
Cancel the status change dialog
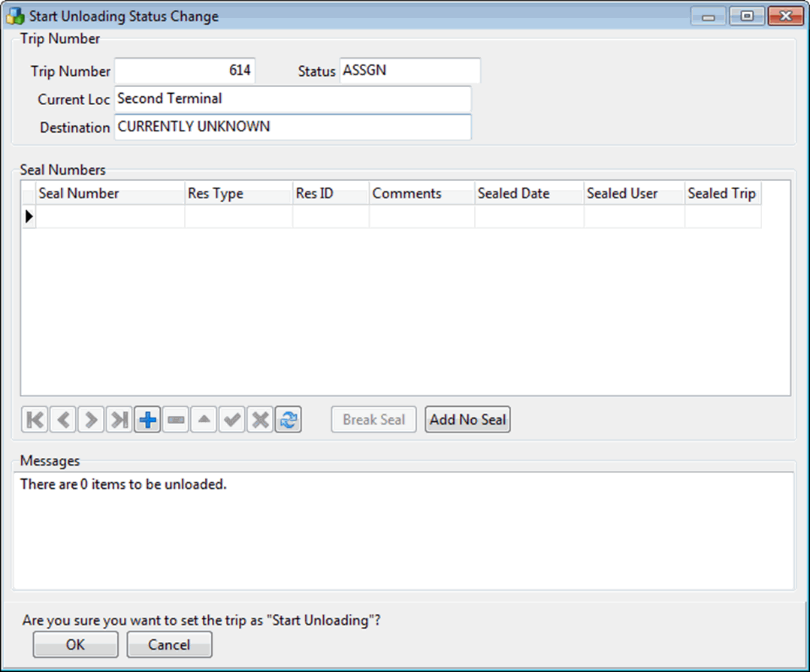pos(170,644)
